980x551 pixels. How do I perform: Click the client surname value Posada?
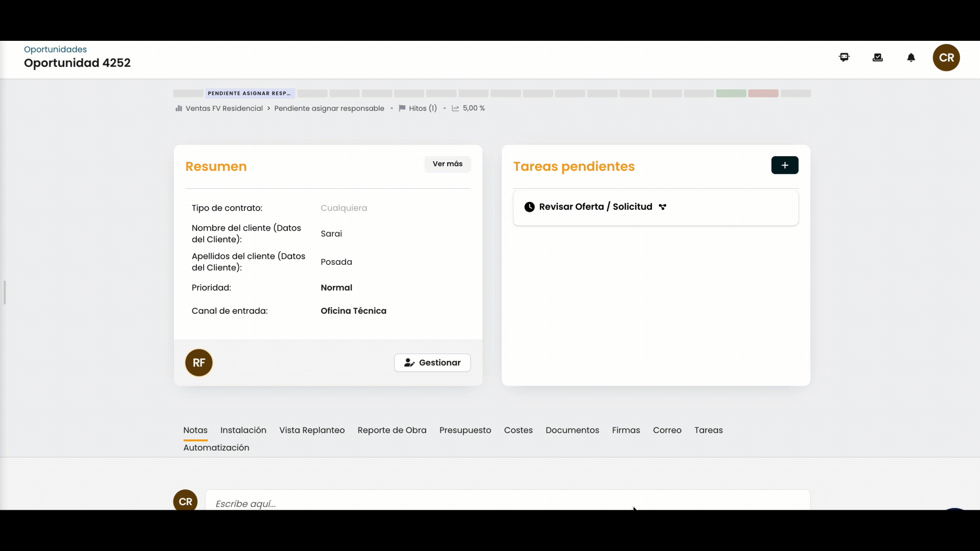[336, 262]
